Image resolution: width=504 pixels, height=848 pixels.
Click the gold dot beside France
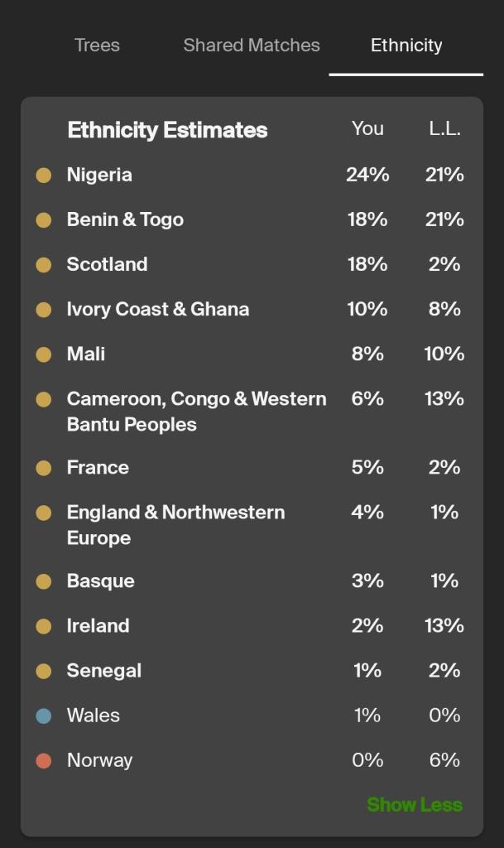pyautogui.click(x=44, y=468)
